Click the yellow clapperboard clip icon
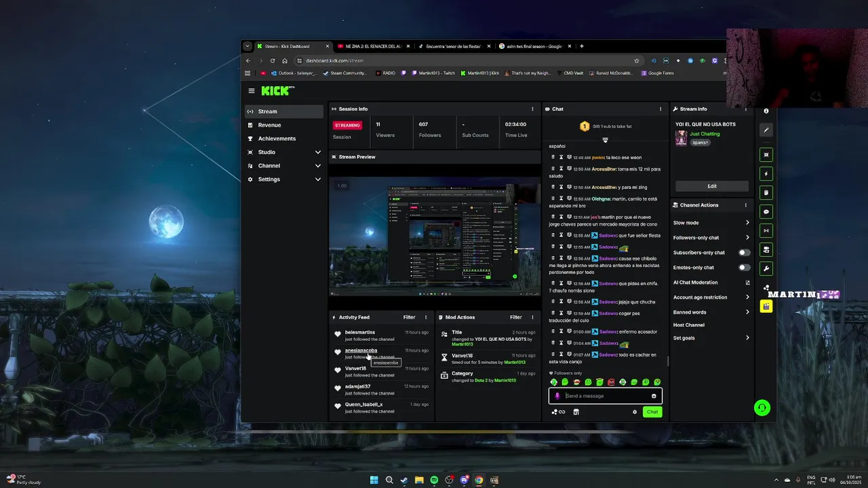868x488 pixels. click(766, 306)
